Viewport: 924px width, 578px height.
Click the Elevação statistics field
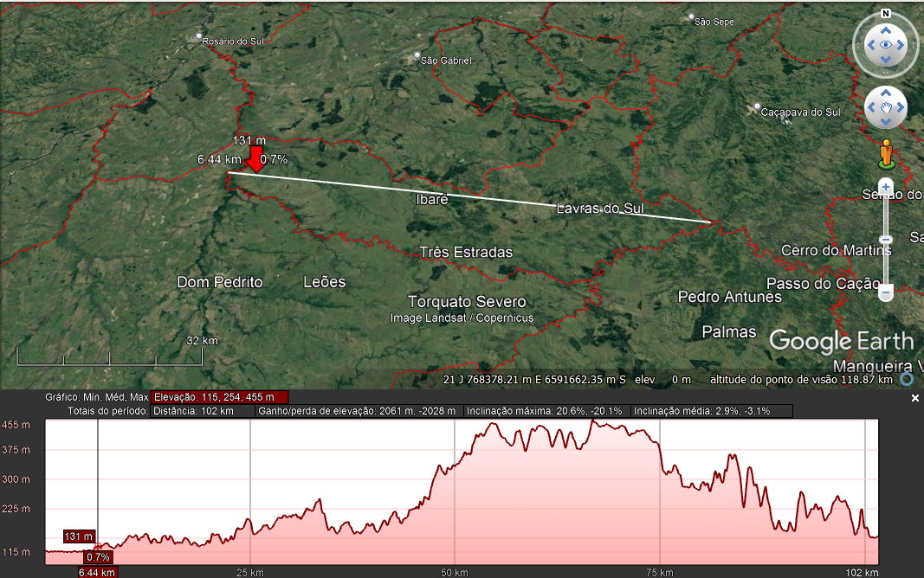219,396
